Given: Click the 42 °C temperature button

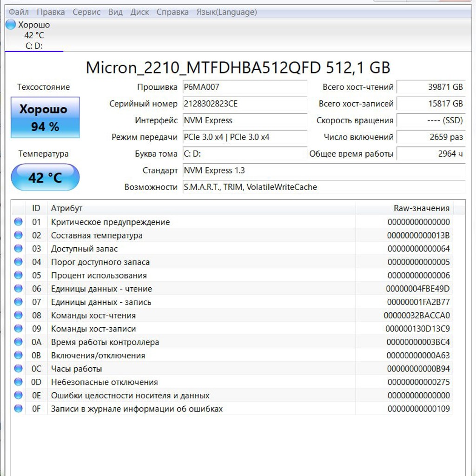Looking at the screenshot, I should pos(45,177).
